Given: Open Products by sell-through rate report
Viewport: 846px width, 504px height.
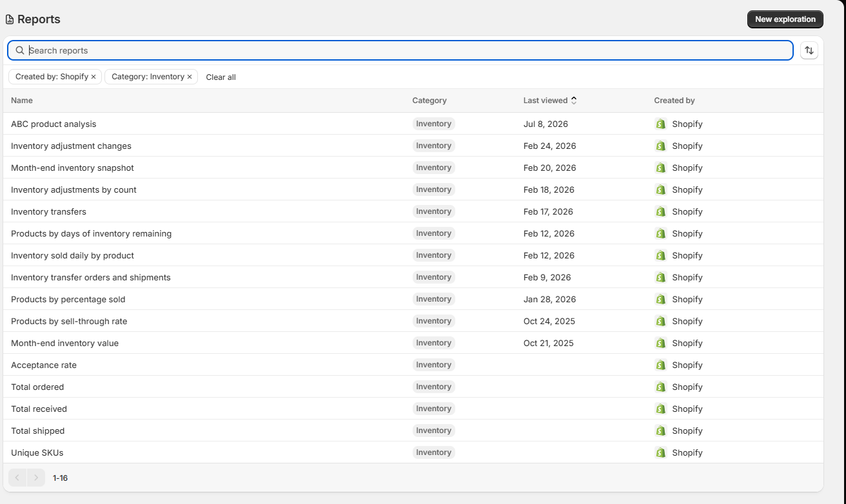Looking at the screenshot, I should 69,321.
